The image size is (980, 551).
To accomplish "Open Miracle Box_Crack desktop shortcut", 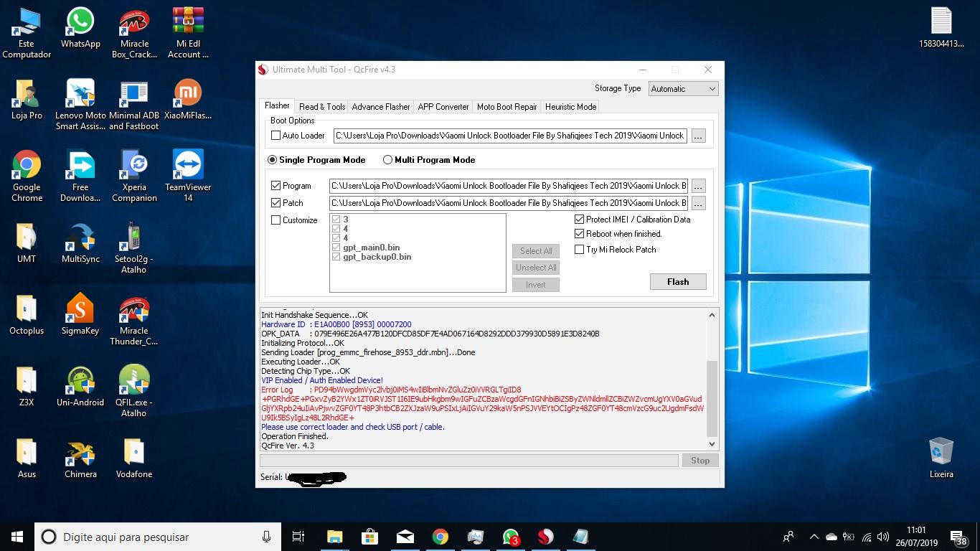I will [134, 32].
